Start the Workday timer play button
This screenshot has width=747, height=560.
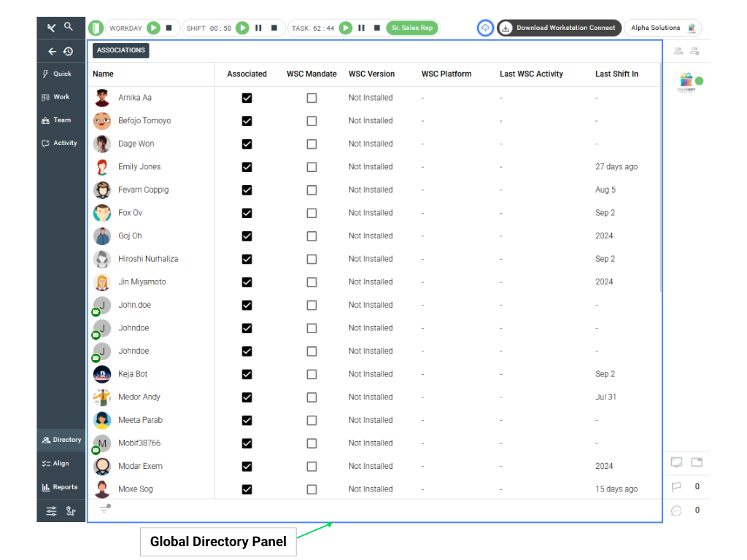click(153, 28)
